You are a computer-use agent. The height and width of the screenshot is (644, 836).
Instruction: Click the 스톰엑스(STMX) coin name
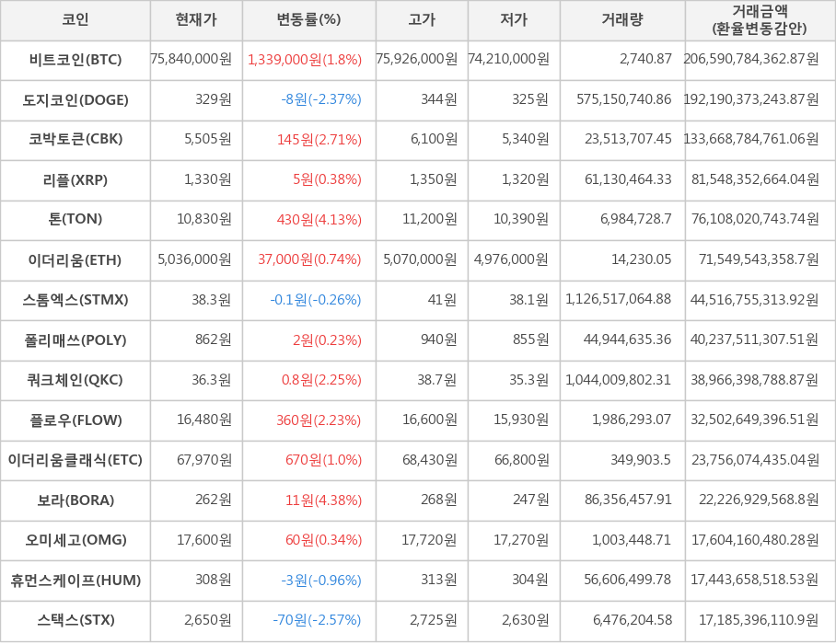coord(75,300)
